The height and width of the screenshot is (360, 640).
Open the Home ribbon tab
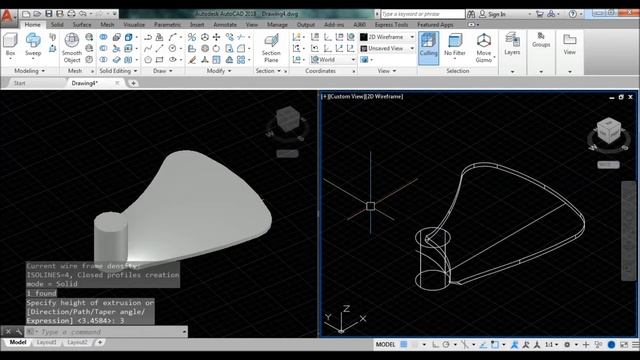32,24
